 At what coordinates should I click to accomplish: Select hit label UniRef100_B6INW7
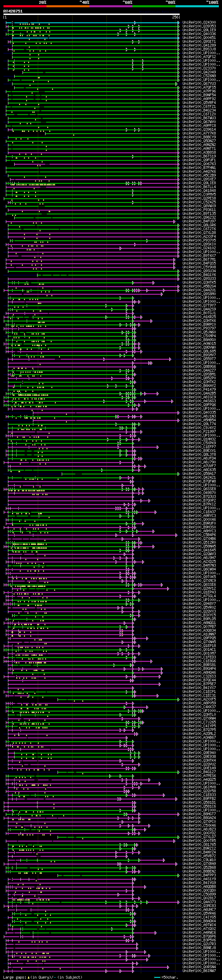pos(199,971)
